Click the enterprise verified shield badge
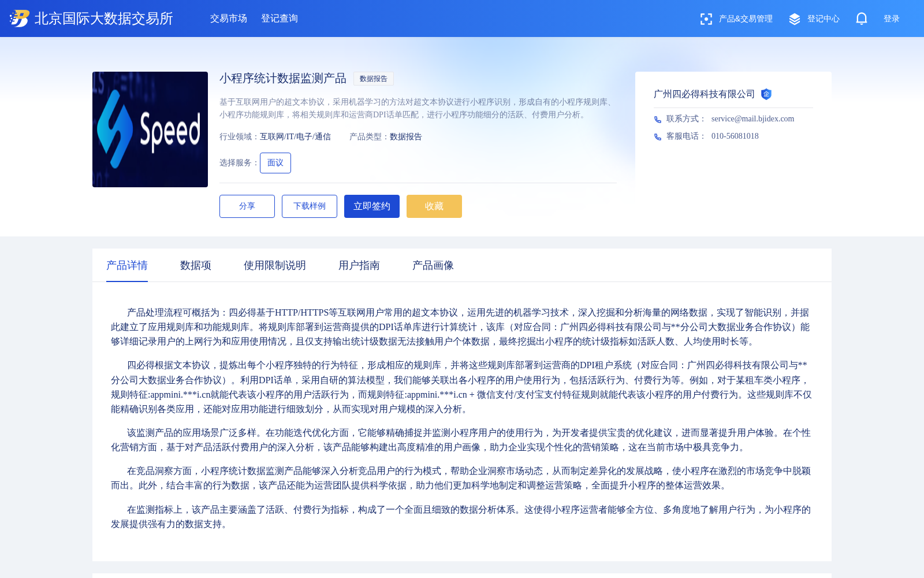The image size is (924, 578). tap(766, 94)
